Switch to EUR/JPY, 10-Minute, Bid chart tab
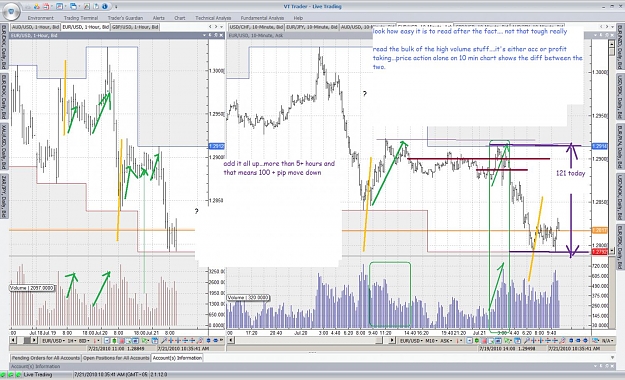 click(312, 27)
